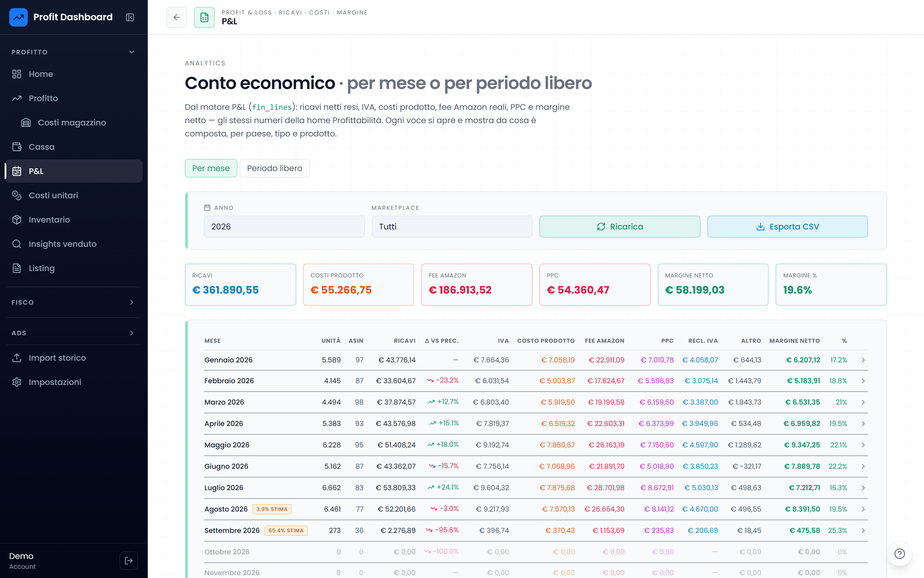Expand the Agosto 2026 row chevron
Viewport: 924px width, 578px height.
pos(863,510)
